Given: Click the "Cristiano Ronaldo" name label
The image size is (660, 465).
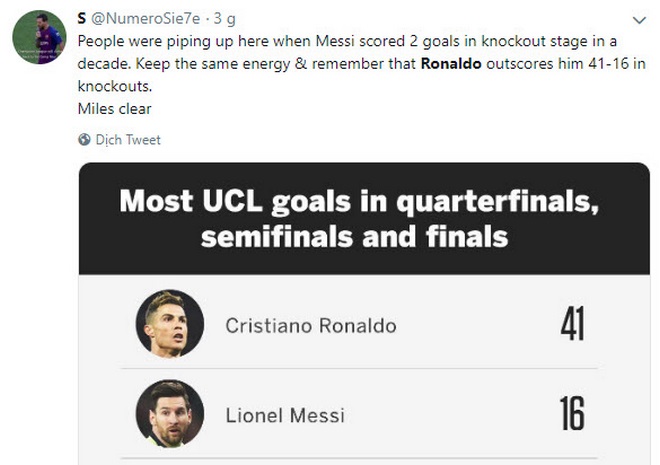Looking at the screenshot, I should point(310,325).
